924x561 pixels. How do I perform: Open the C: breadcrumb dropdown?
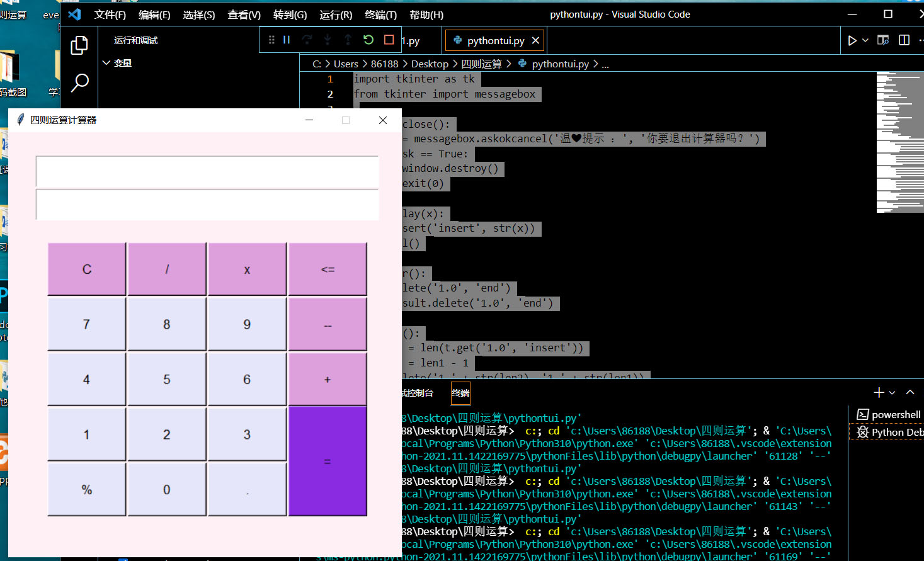pyautogui.click(x=317, y=64)
